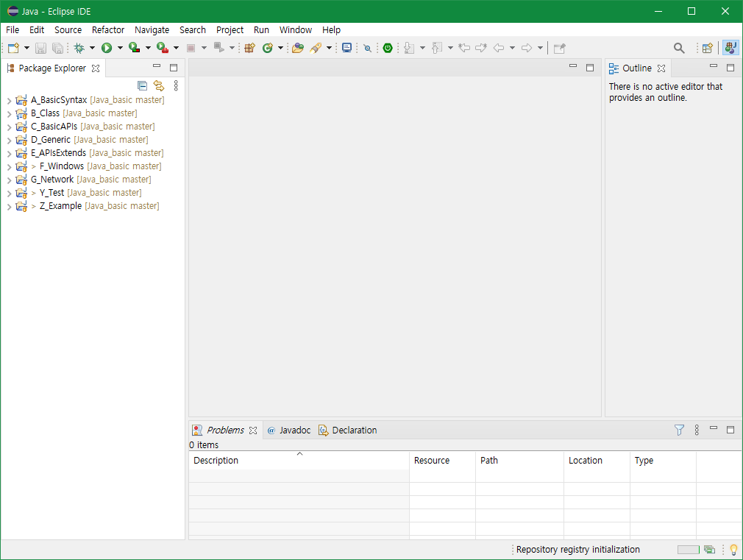This screenshot has height=560, width=743.
Task: Click the green Run button icon
Action: click(107, 48)
